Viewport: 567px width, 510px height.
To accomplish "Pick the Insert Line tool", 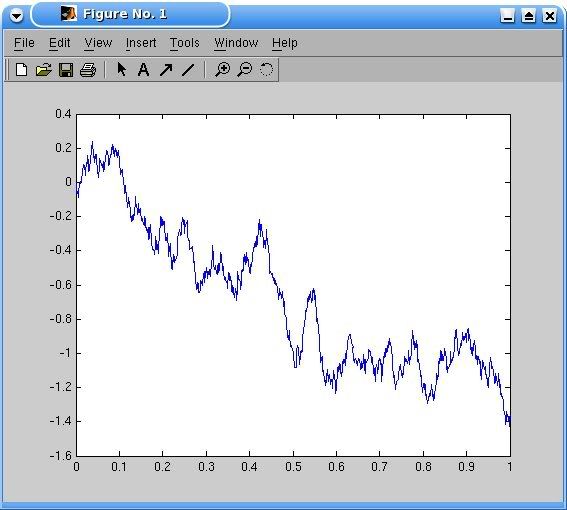I will (x=188, y=69).
